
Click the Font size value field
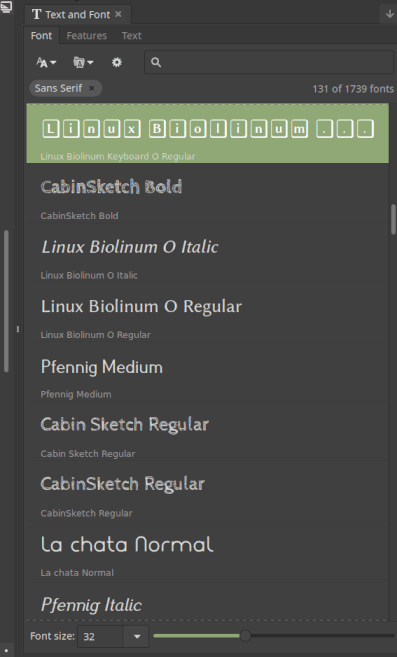[101, 636]
